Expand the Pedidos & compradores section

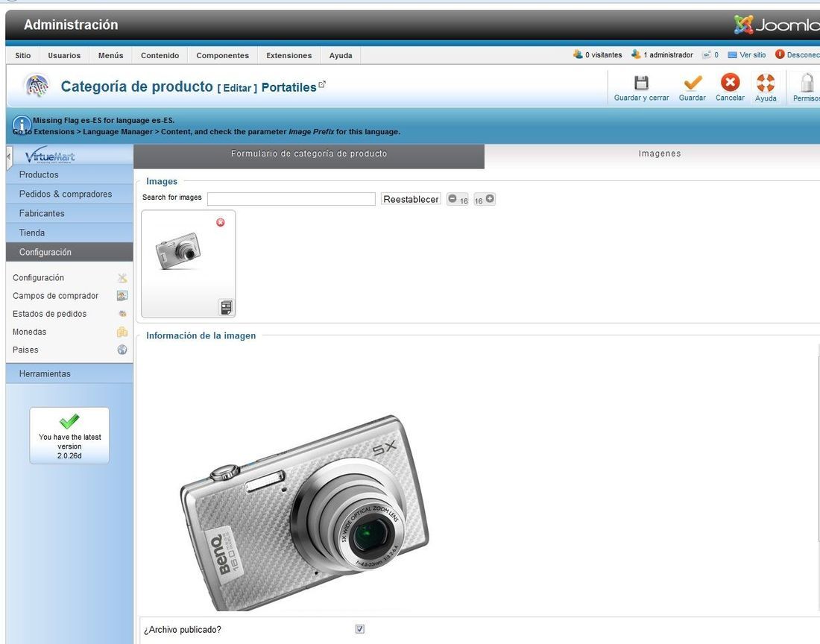[x=69, y=194]
